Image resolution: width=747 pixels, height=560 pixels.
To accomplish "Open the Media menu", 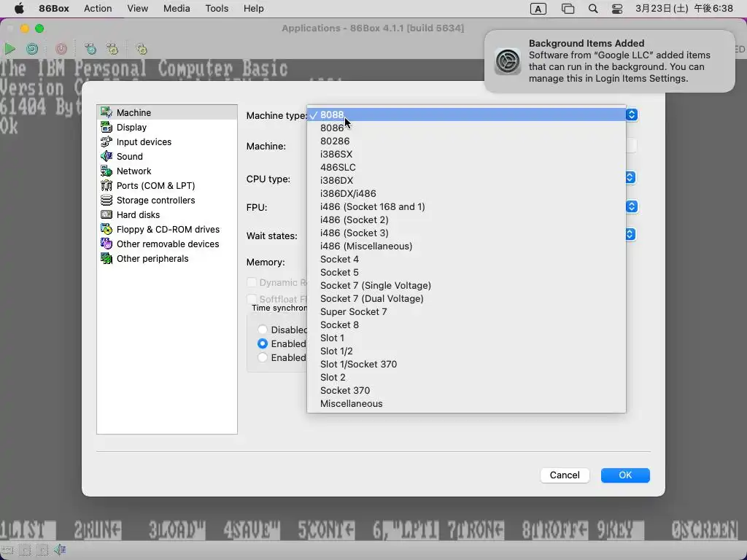I will pyautogui.click(x=177, y=9).
